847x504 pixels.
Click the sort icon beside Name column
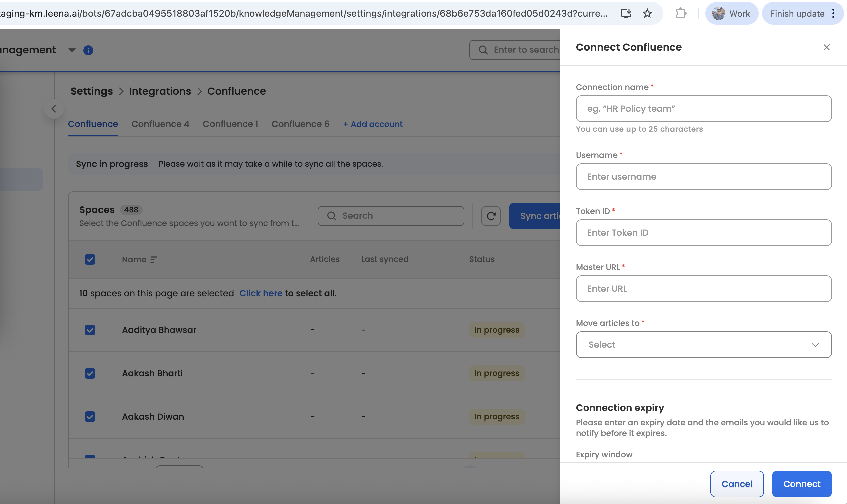pos(154,260)
